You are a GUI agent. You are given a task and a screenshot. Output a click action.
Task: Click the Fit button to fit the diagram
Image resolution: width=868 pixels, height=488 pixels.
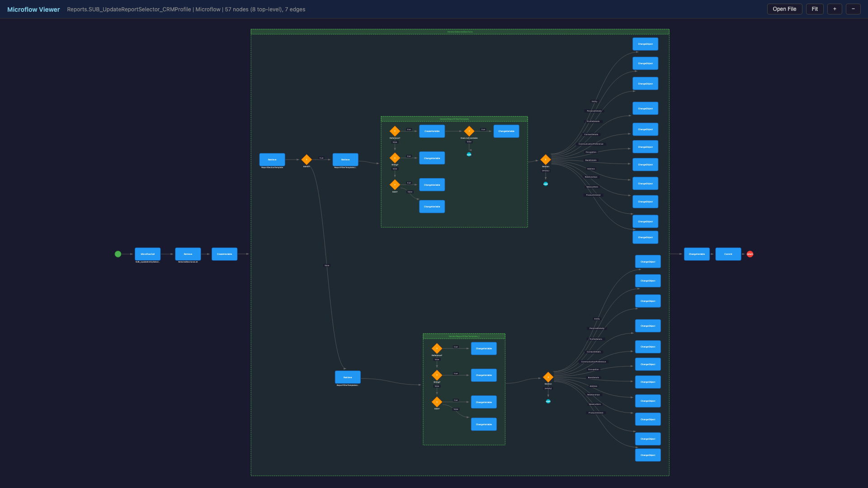coord(815,9)
